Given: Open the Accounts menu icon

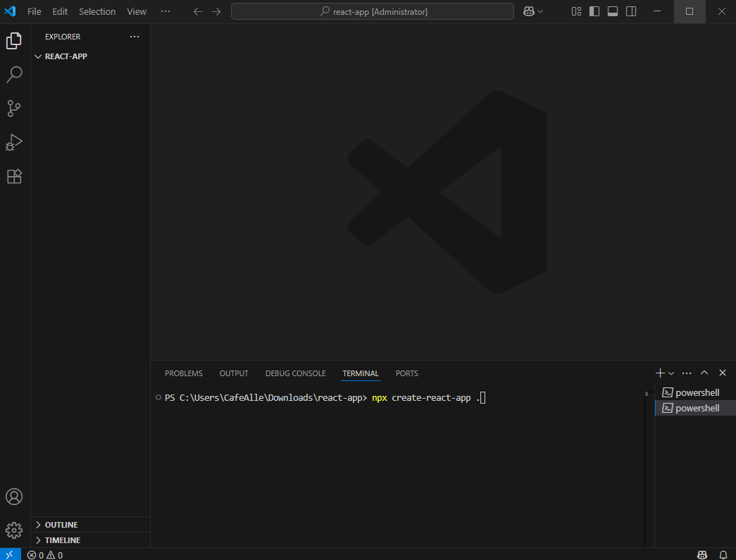Looking at the screenshot, I should (14, 497).
